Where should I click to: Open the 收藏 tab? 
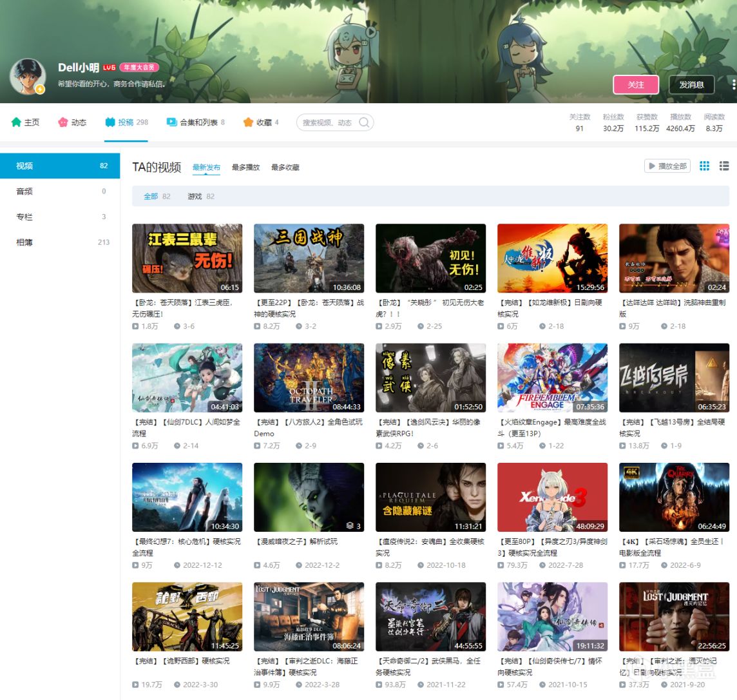click(261, 122)
